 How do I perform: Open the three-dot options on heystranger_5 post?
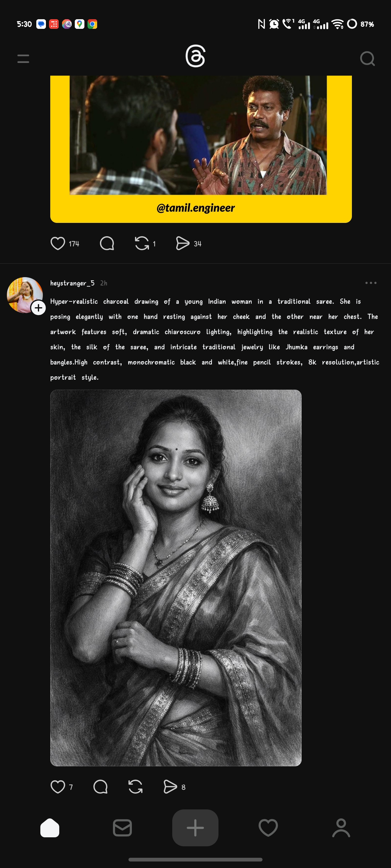click(x=371, y=283)
